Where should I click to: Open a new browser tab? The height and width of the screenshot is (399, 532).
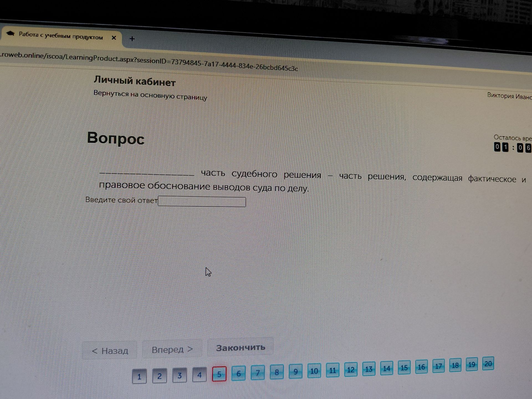[132, 39]
